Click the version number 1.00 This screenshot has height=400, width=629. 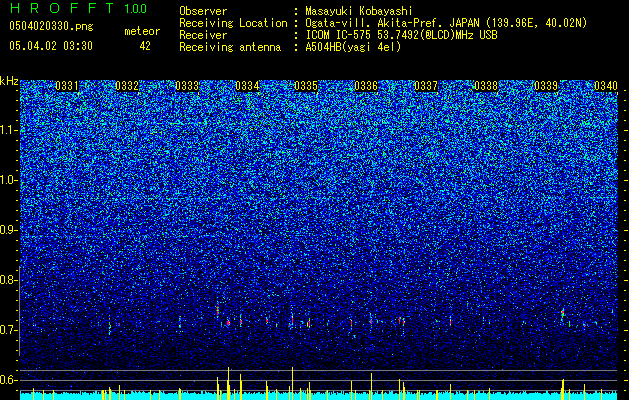click(136, 8)
